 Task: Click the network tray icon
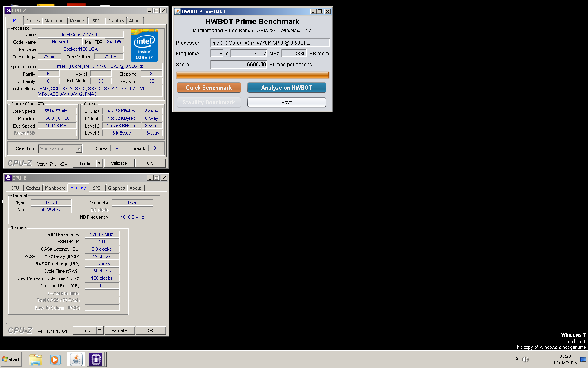click(583, 359)
